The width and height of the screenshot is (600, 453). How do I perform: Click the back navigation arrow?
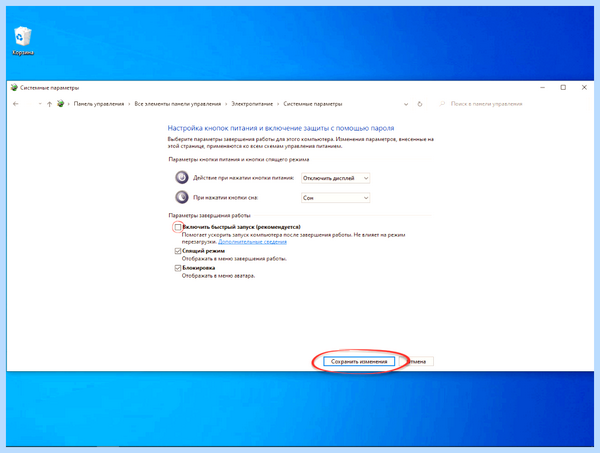pos(16,104)
